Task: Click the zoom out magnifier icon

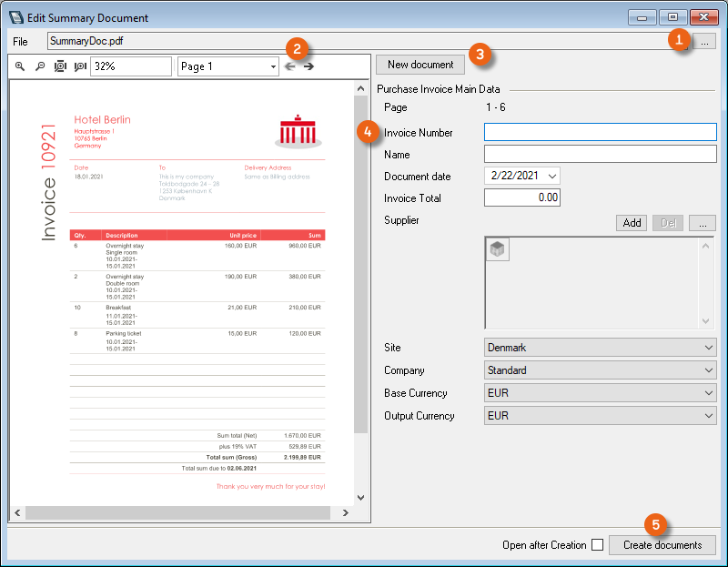Action: 40,66
